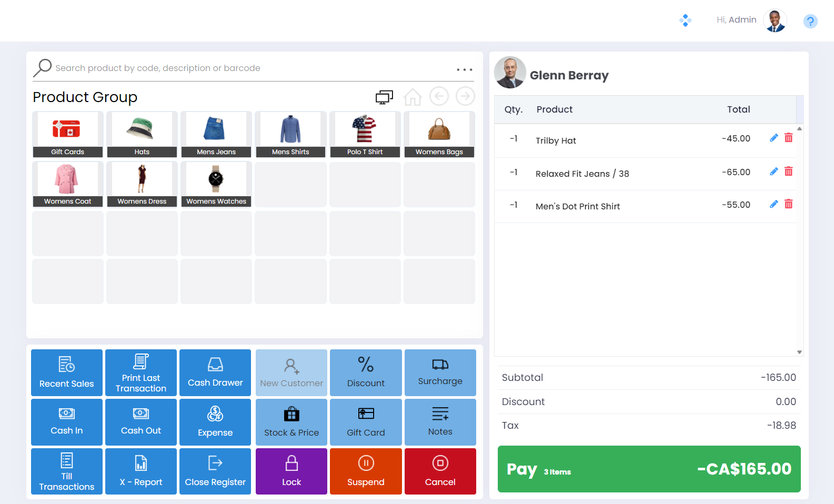Image resolution: width=834 pixels, height=504 pixels.
Task: Open the help question mark icon
Action: pos(810,21)
